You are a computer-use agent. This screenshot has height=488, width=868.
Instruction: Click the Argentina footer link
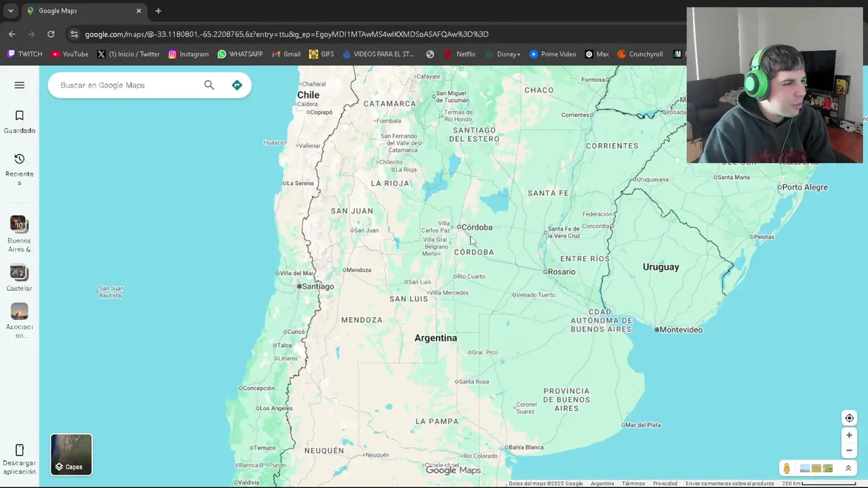pos(602,484)
